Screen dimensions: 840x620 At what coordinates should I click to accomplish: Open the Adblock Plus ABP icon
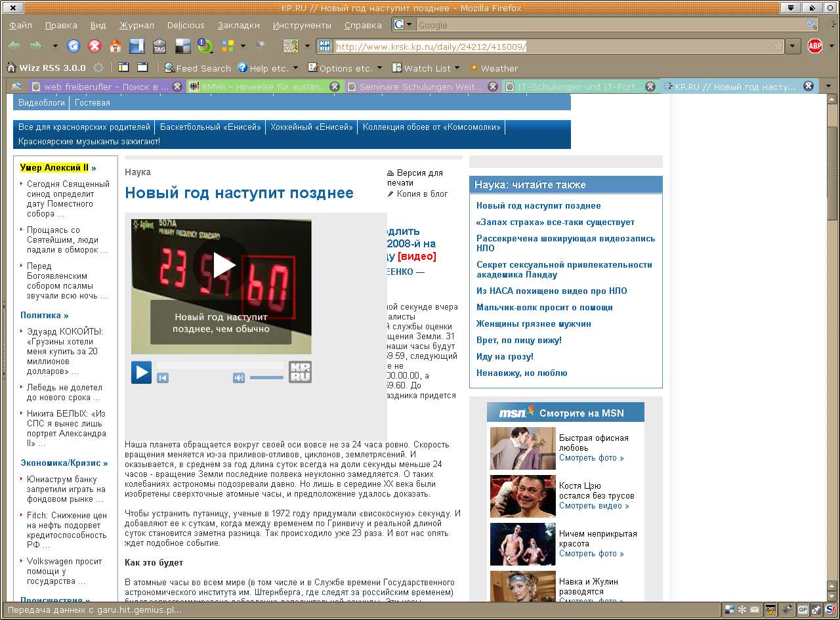[814, 46]
